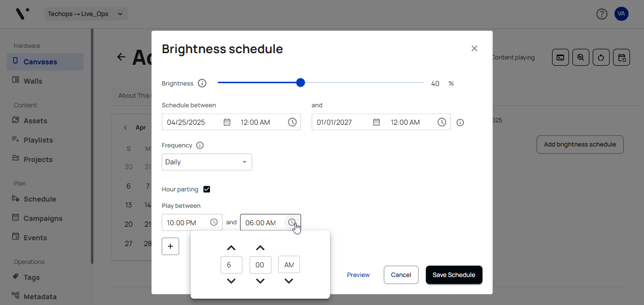Image resolution: width=644 pixels, height=305 pixels.
Task: Open the Daily frequency dropdown
Action: coord(207,162)
